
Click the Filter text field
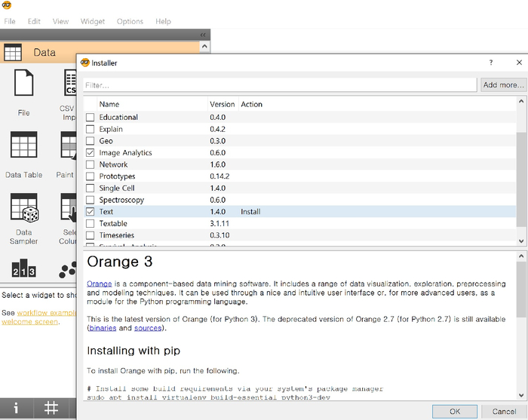(280, 85)
